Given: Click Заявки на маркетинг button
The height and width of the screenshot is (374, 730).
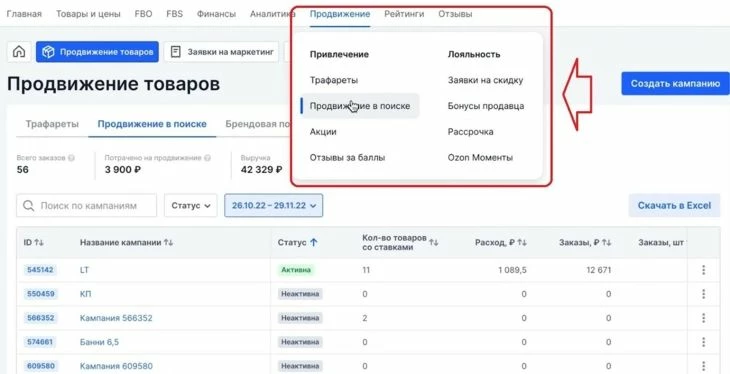Looking at the screenshot, I should 221,52.
